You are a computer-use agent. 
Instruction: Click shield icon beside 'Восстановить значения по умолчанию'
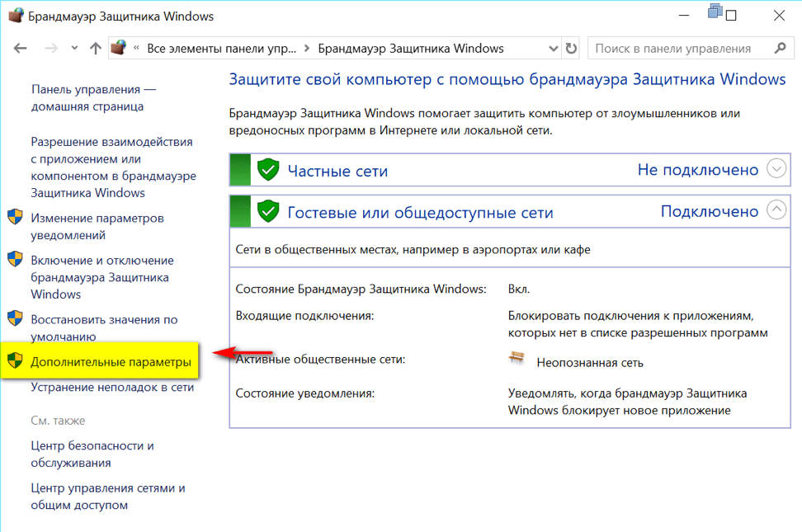tap(15, 318)
